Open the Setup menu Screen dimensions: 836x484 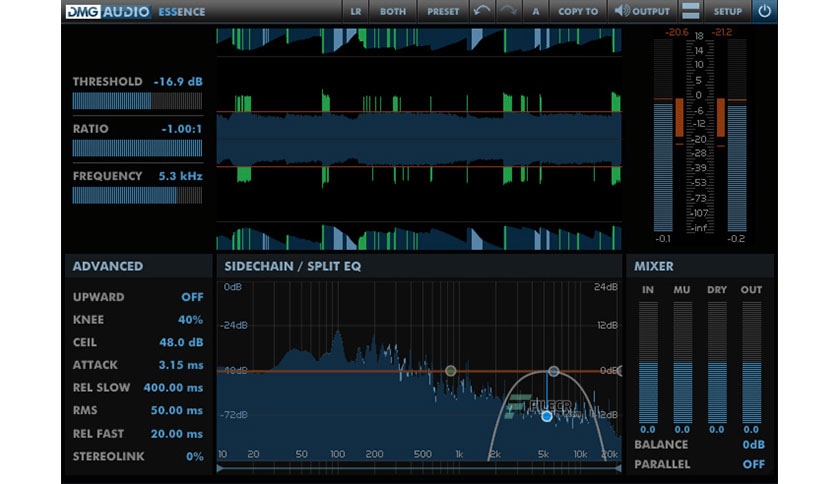coord(727,12)
